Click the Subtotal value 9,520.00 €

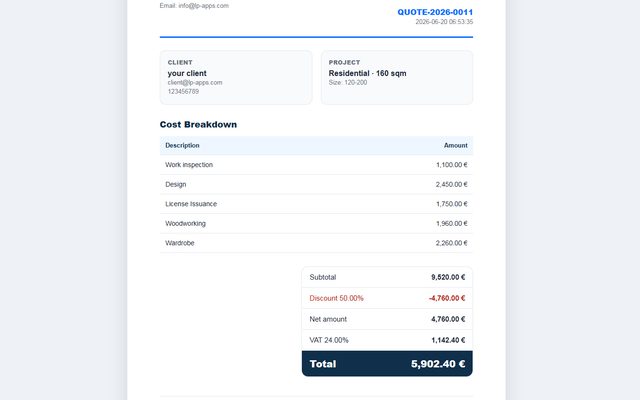[x=448, y=277]
